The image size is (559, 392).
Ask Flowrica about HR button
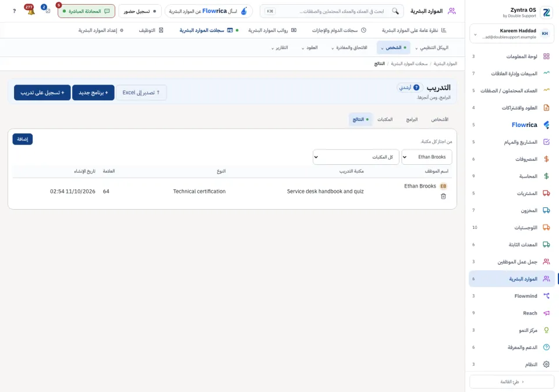pyautogui.click(x=208, y=11)
